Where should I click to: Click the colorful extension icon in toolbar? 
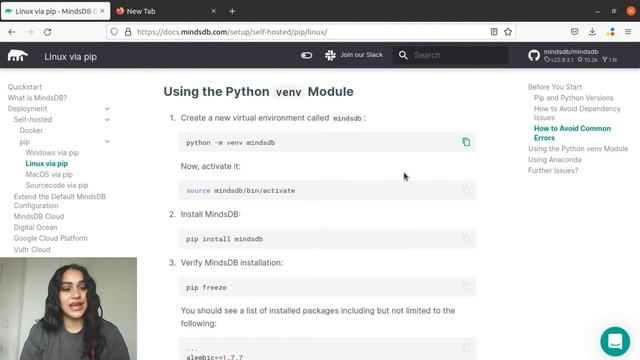pos(610,32)
